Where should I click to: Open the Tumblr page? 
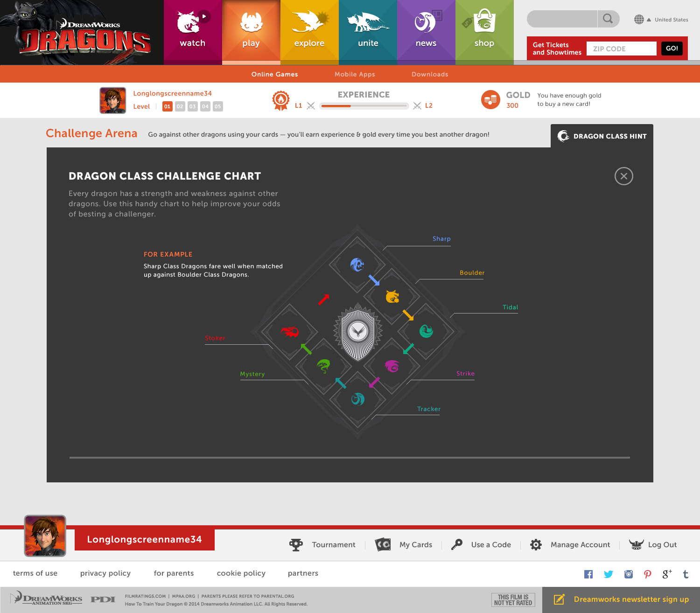pyautogui.click(x=686, y=574)
